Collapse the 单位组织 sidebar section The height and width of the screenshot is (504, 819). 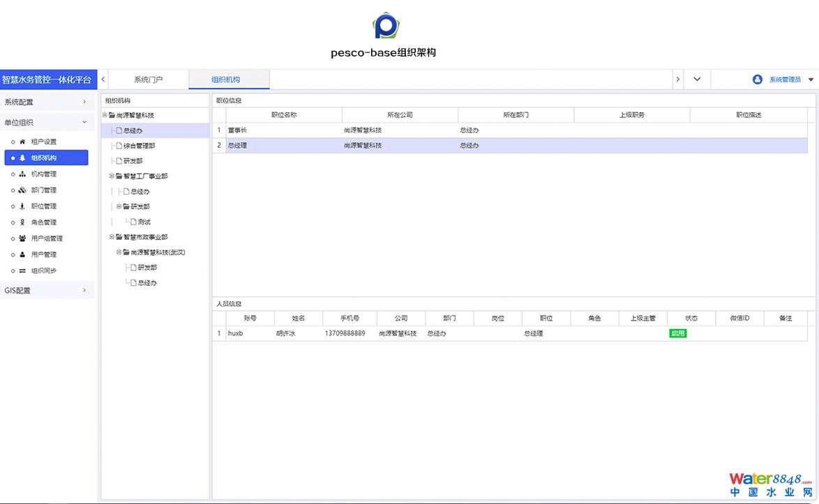pyautogui.click(x=47, y=122)
